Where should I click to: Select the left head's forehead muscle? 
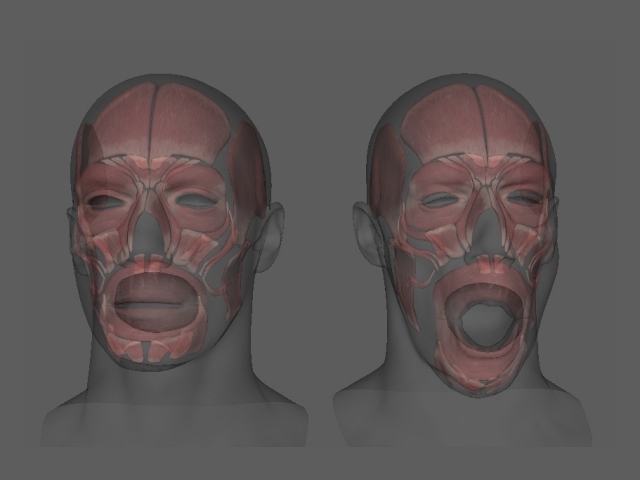coord(155,120)
